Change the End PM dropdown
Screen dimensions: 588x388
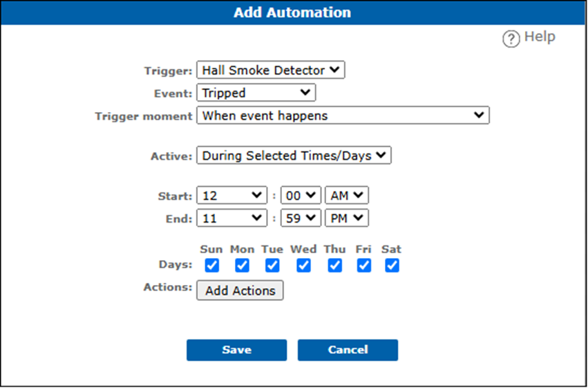pyautogui.click(x=347, y=218)
